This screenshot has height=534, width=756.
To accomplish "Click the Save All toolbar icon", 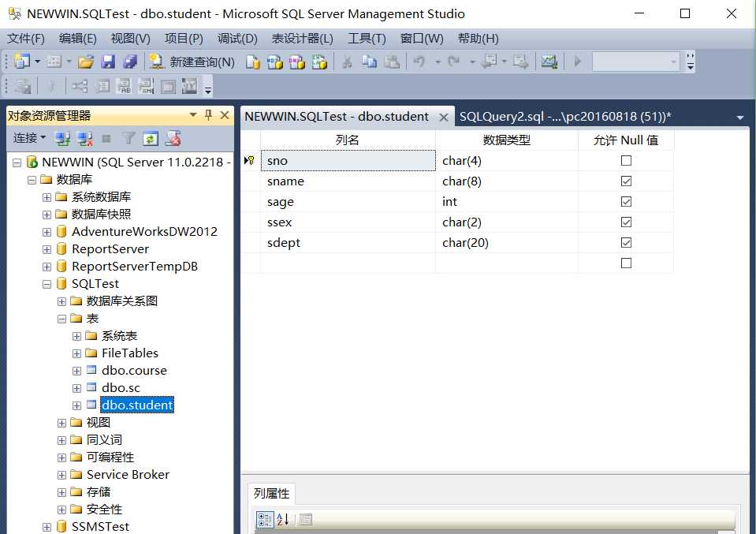I will tap(130, 62).
